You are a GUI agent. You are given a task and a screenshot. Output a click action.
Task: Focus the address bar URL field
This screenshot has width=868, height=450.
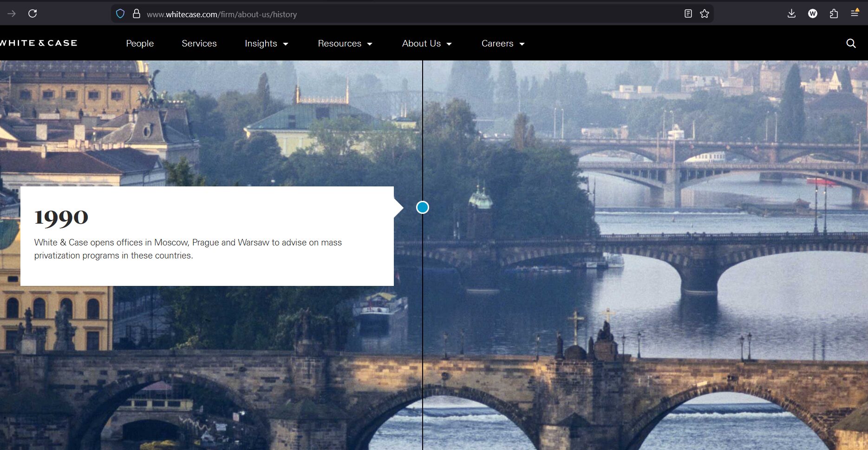point(372,14)
